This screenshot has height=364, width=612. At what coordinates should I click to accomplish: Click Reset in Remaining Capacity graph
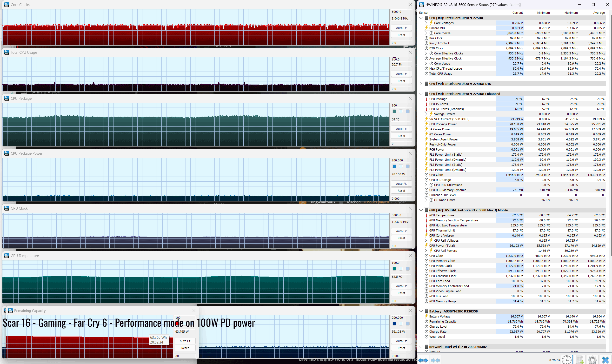coord(185,348)
